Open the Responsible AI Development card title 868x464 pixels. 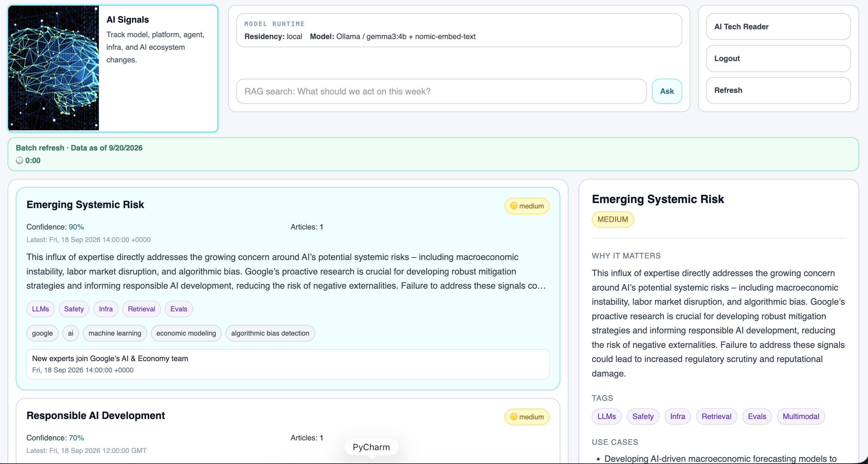tap(96, 416)
